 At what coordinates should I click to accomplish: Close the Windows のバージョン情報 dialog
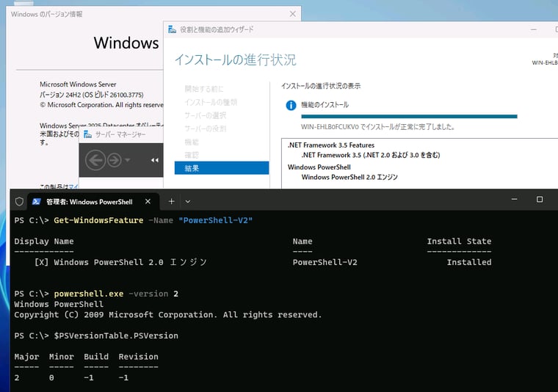pos(292,14)
